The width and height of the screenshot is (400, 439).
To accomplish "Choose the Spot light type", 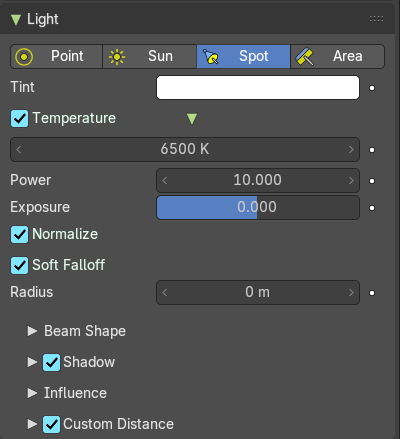I will (243, 56).
